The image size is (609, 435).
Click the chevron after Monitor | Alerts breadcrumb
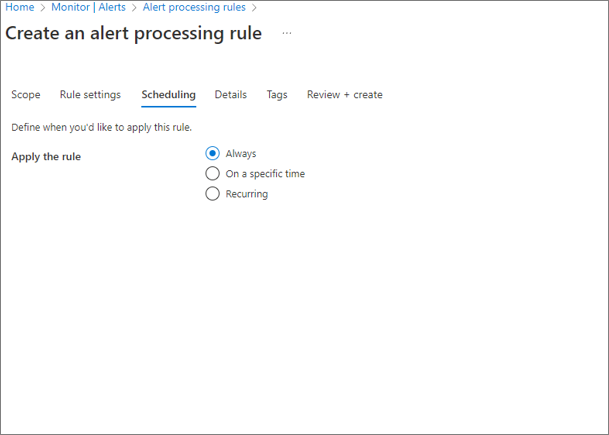pos(134,8)
